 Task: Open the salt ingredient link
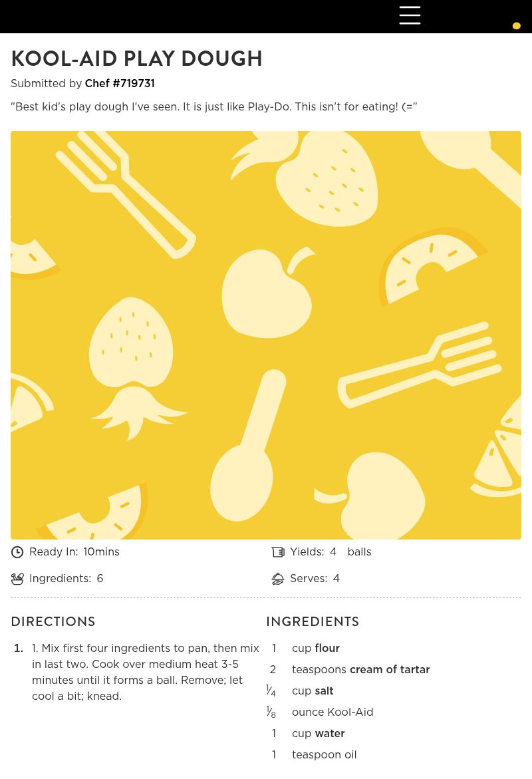pyautogui.click(x=324, y=691)
